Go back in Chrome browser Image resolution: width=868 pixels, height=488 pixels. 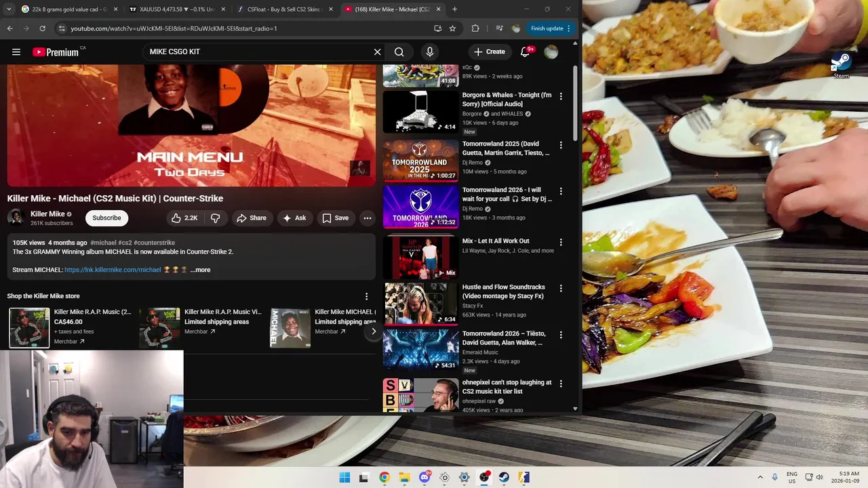click(x=9, y=28)
